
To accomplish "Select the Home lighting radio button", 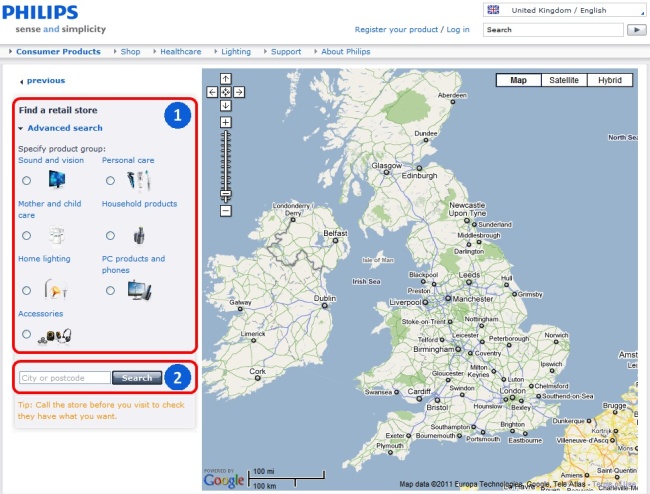I will tap(27, 291).
